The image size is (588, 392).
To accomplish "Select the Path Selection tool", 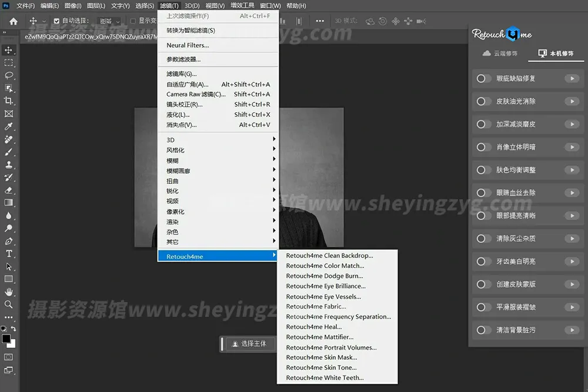I will (x=9, y=266).
